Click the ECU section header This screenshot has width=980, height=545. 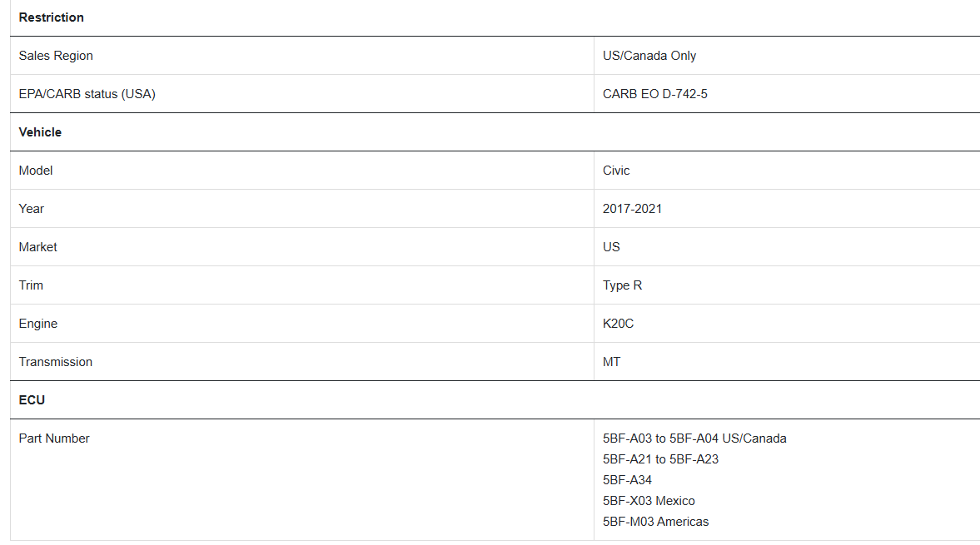tap(32, 400)
